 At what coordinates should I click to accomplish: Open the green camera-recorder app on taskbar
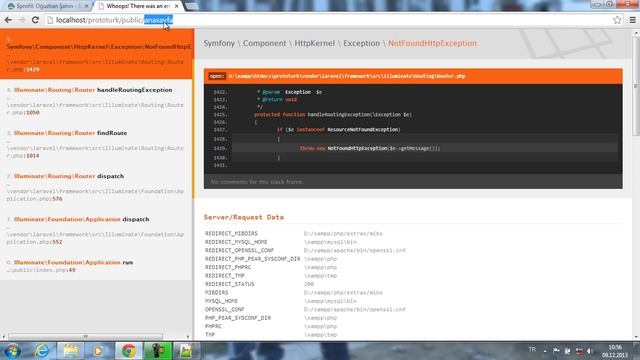[x=158, y=351]
